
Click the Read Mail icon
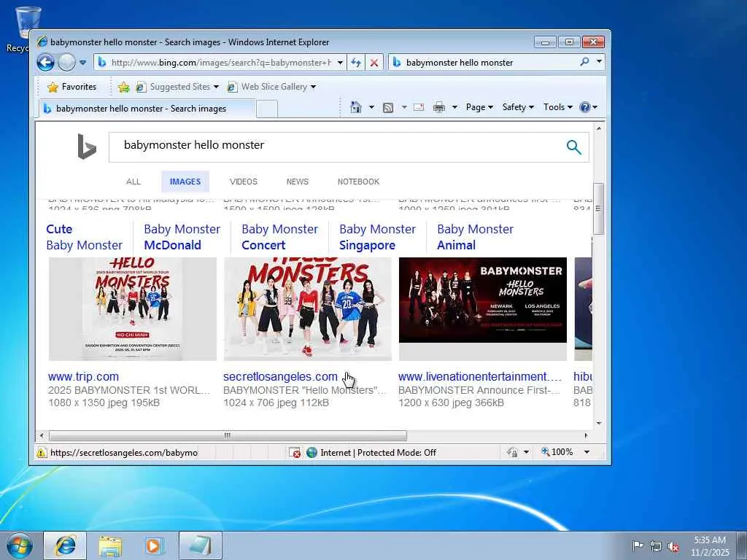click(x=419, y=107)
